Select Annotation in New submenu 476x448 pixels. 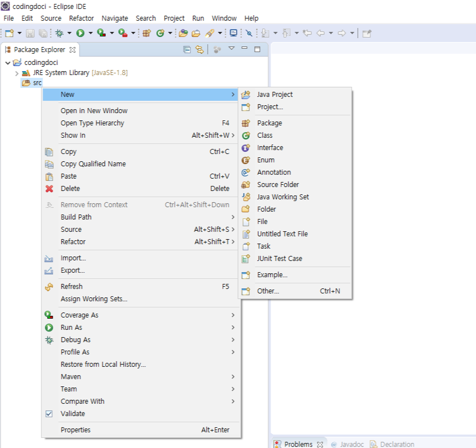pyautogui.click(x=295, y=172)
